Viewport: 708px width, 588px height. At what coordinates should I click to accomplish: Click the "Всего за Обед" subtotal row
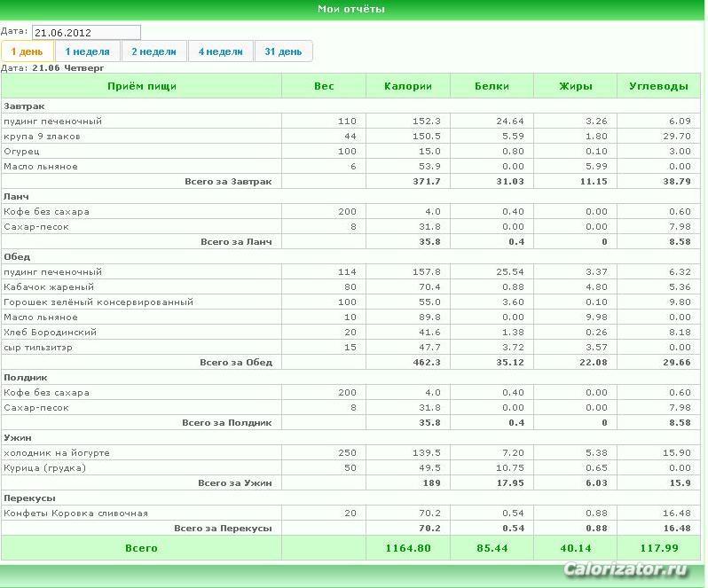click(x=350, y=363)
